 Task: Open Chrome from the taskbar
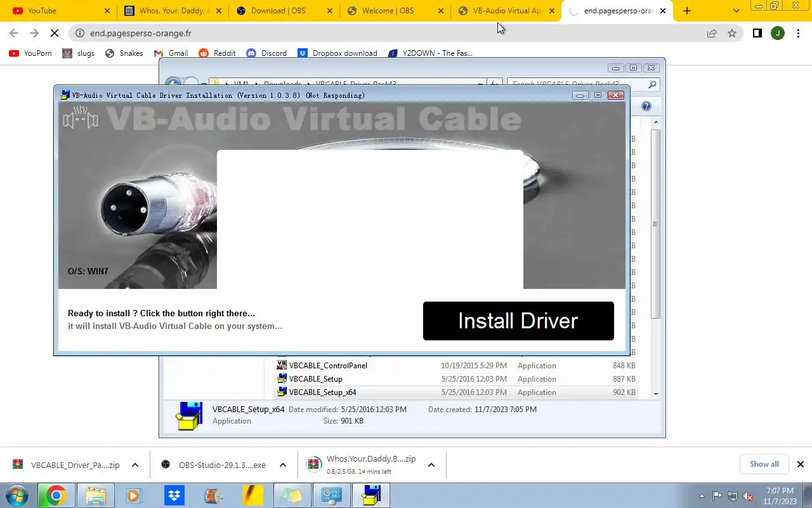56,495
